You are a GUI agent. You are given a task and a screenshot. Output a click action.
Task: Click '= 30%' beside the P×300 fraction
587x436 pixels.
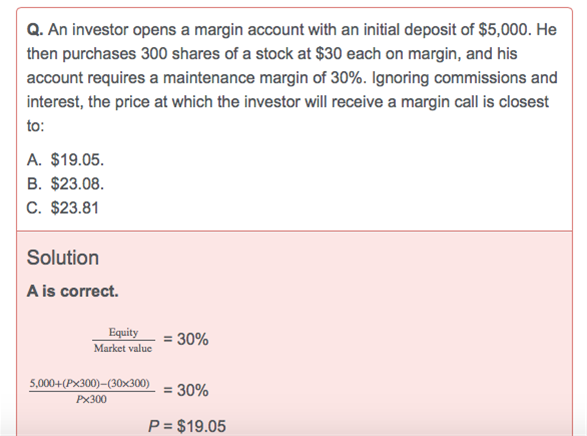click(186, 390)
